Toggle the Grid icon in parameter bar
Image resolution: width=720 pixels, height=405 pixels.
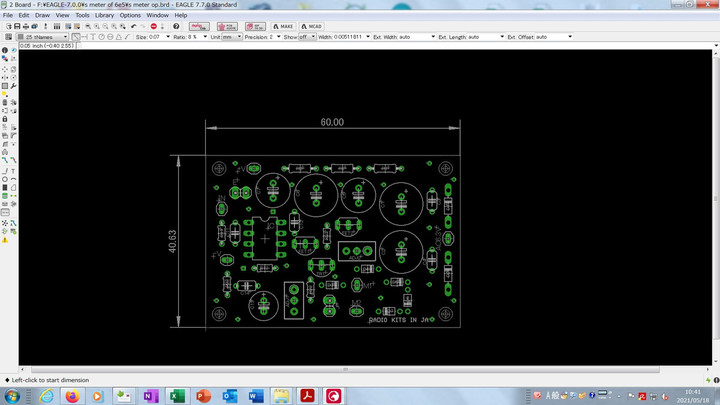7,37
